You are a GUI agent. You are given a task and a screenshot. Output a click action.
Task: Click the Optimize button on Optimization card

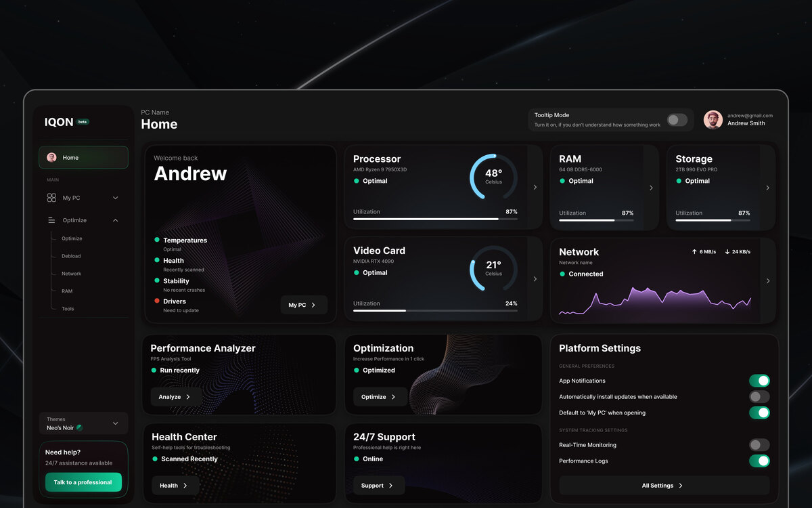click(380, 396)
